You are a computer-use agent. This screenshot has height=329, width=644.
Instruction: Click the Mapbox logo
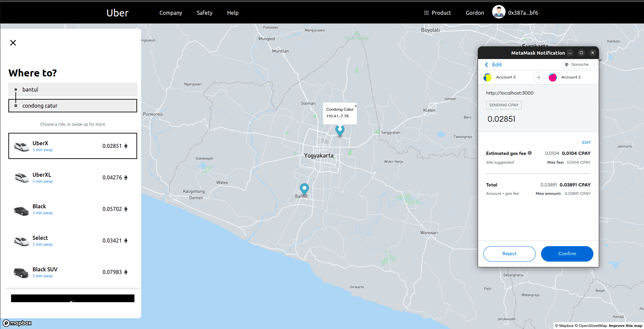[17, 323]
